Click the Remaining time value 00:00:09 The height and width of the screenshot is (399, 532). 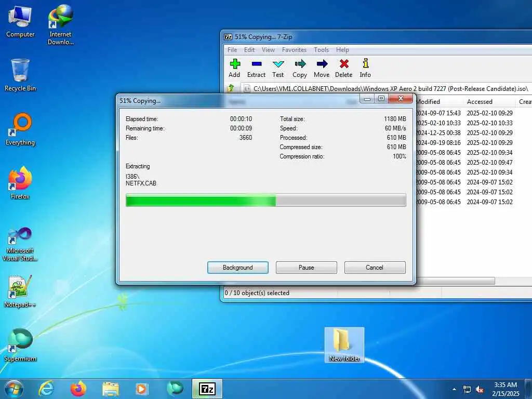241,128
